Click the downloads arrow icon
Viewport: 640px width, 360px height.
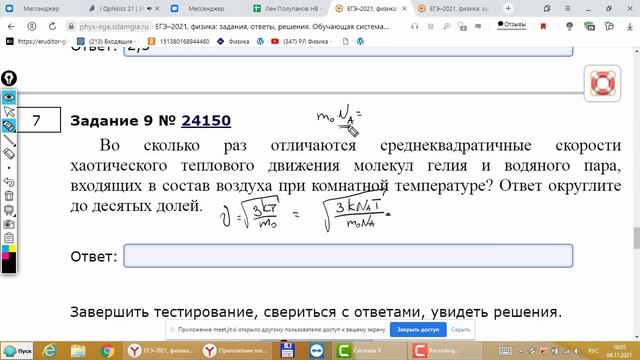629,26
